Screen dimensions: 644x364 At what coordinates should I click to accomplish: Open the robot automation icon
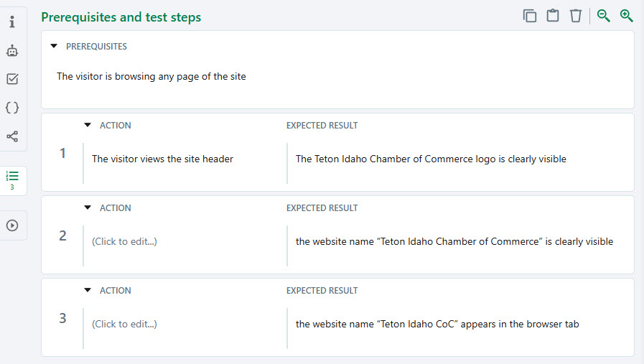pyautogui.click(x=12, y=51)
